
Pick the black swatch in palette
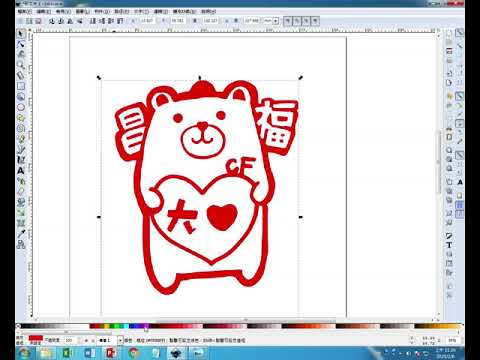[x=24, y=326]
